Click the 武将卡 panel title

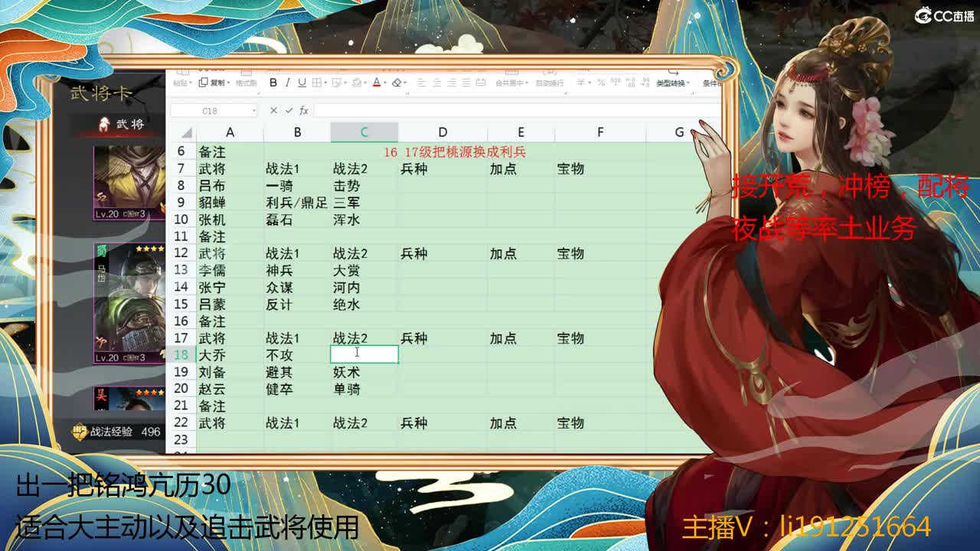tap(101, 93)
